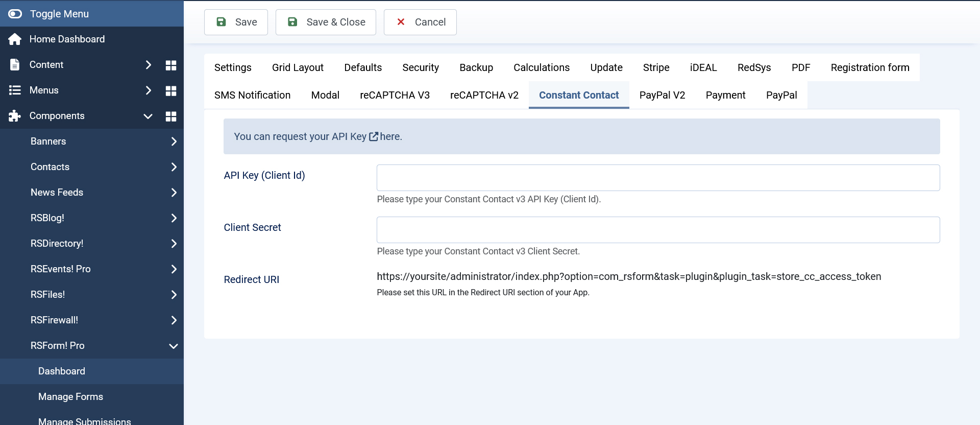Screen dimensions: 980x425
Task: Click the Save & Close button
Action: tap(326, 22)
